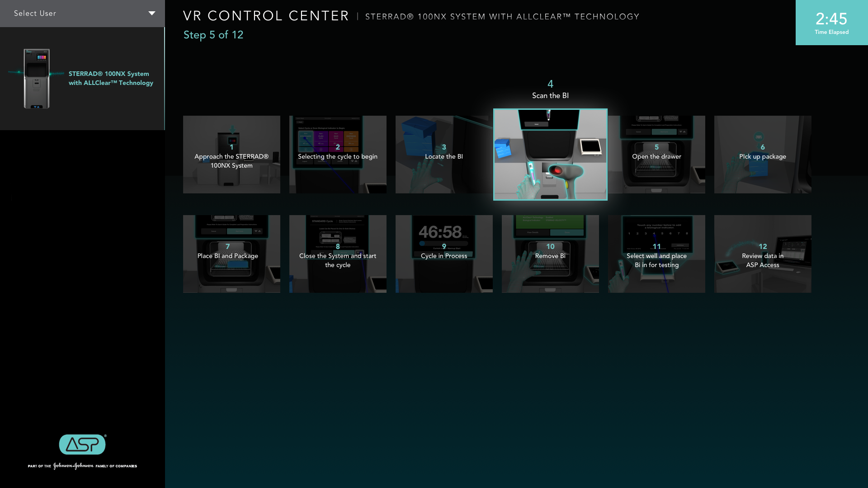Screen dimensions: 868x488
Task: Click the ASP logo
Action: [83, 445]
